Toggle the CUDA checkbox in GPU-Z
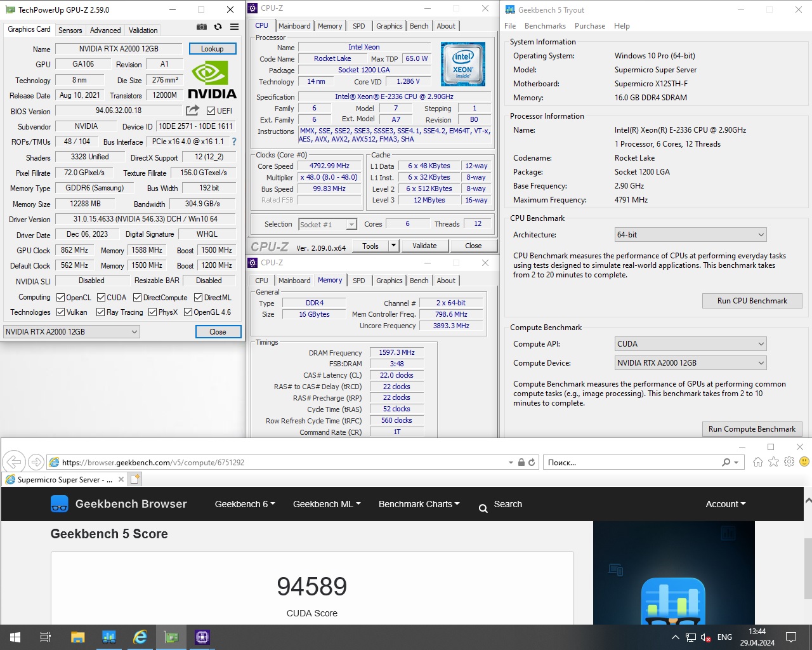 pyautogui.click(x=101, y=298)
